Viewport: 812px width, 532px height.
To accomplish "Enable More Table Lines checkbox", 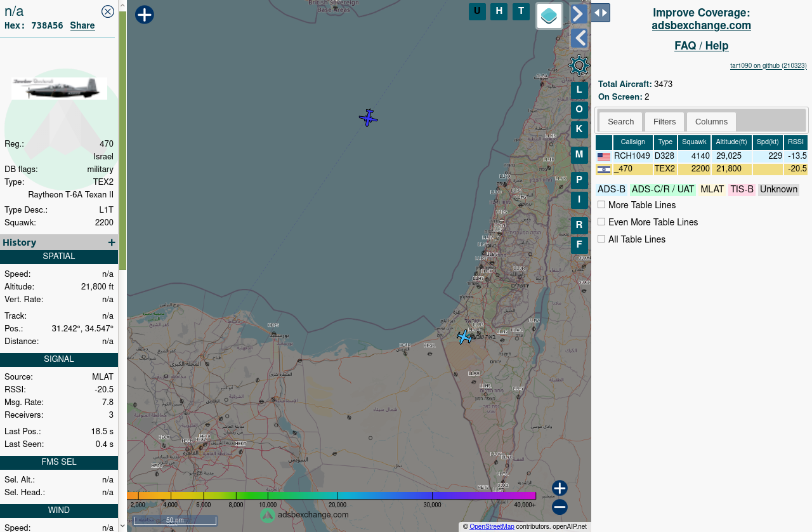I will pos(601,204).
